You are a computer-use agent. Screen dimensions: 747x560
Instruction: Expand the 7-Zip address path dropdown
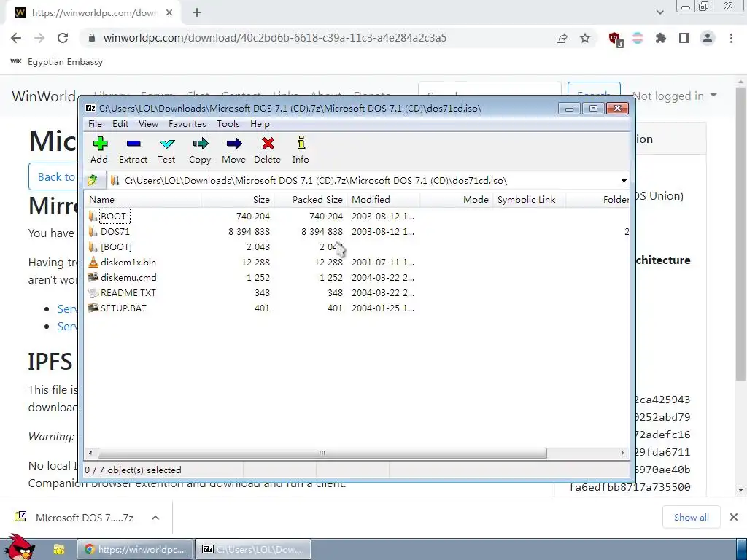click(x=624, y=181)
